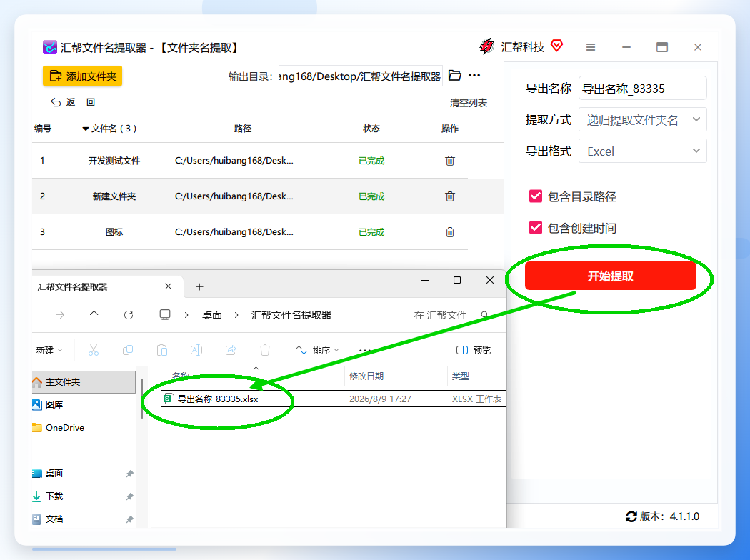Add a new tab in Explorer
The image size is (750, 560).
pyautogui.click(x=200, y=286)
